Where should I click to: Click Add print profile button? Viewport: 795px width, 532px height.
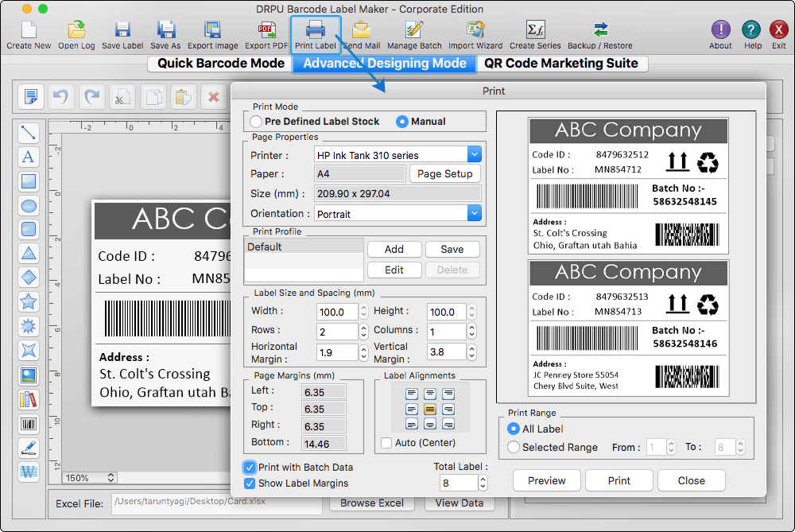click(x=394, y=249)
